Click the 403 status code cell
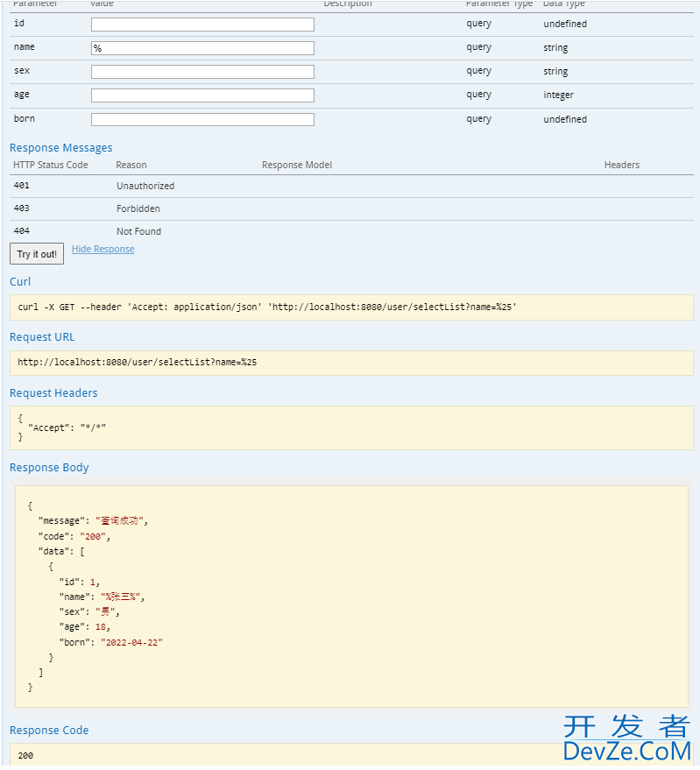 22,208
